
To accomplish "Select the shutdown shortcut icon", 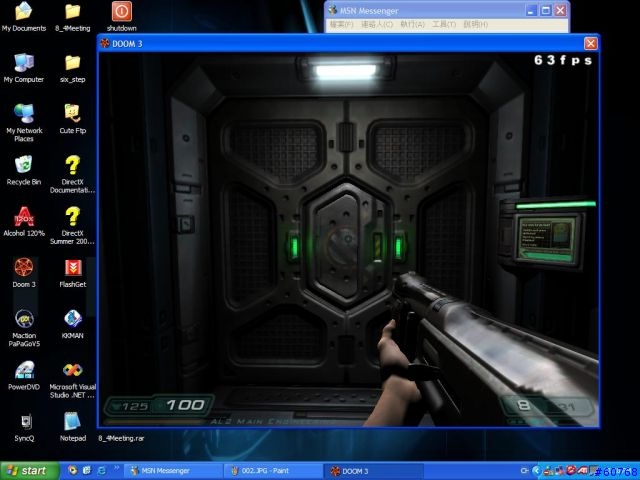I will (x=122, y=16).
